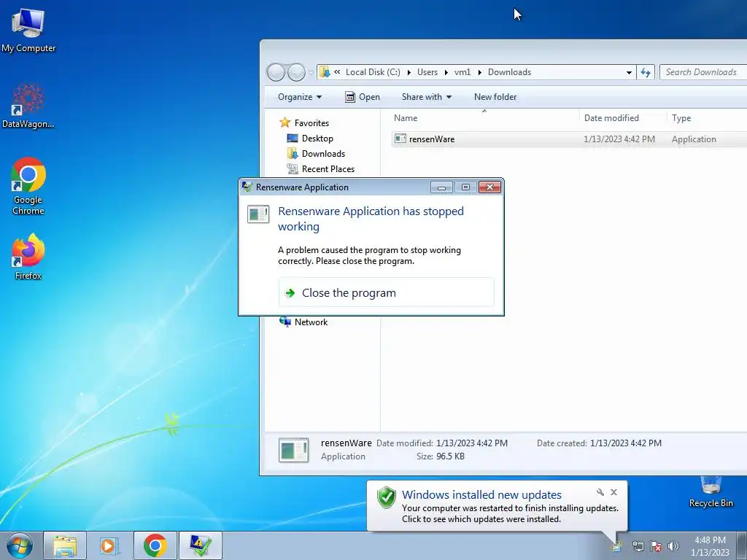Open recent pages dropdown arrow

tap(311, 73)
